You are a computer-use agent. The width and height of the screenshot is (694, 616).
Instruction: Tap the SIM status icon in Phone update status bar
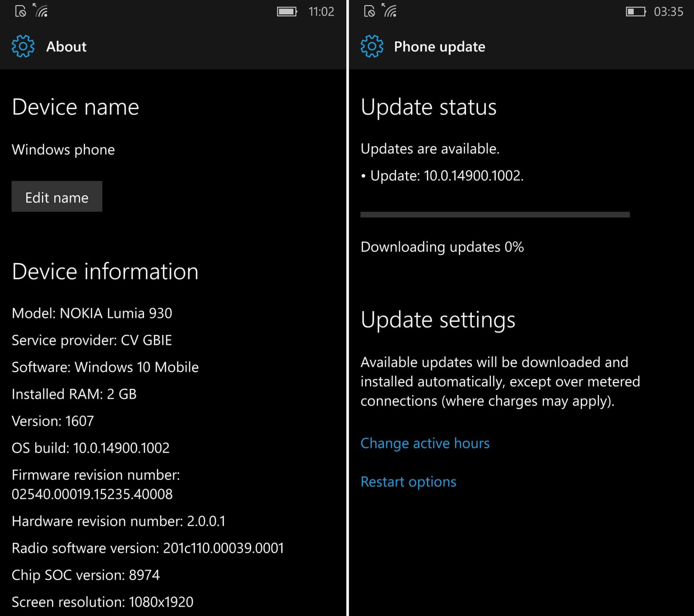click(369, 11)
